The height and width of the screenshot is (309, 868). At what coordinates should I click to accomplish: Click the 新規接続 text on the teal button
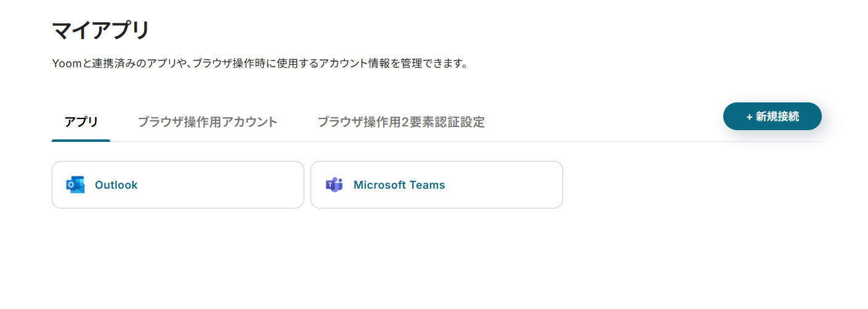pyautogui.click(x=777, y=117)
